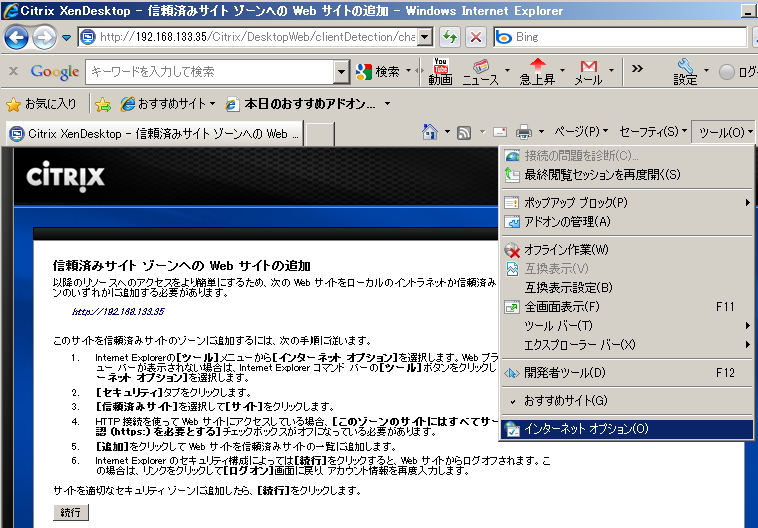The height and width of the screenshot is (528, 758).
Task: Select 開発者ツール(D) menu item
Action: point(627,373)
